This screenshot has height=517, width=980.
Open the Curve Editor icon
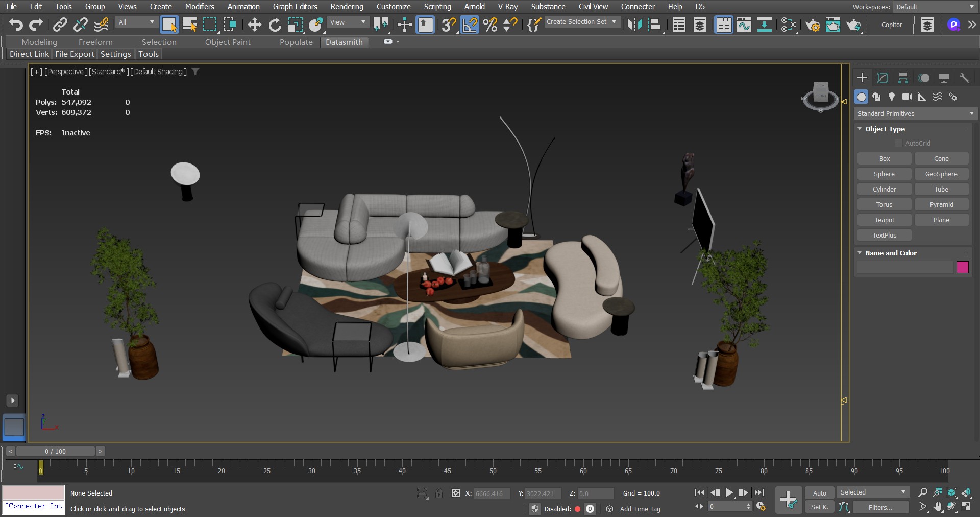(744, 25)
